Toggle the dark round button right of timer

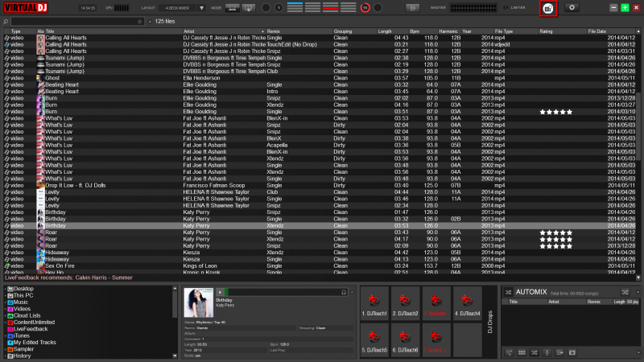378,8
